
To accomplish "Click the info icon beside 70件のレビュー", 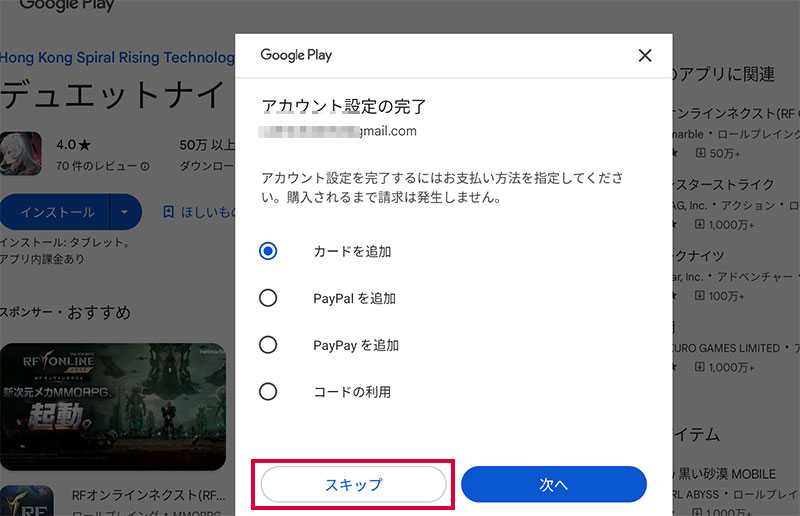I will 145,166.
